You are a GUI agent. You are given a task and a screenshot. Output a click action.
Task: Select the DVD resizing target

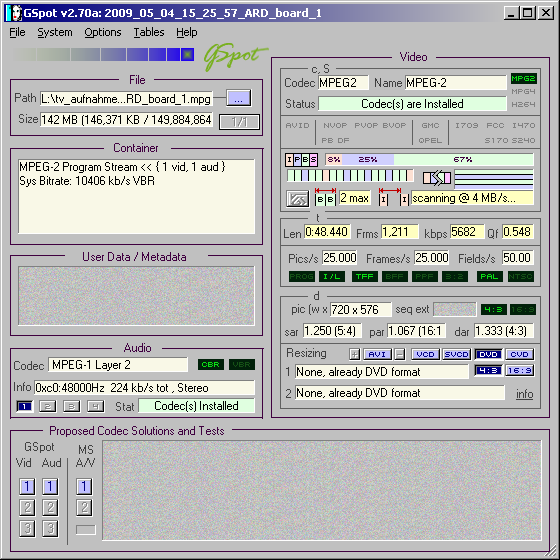pyautogui.click(x=488, y=354)
